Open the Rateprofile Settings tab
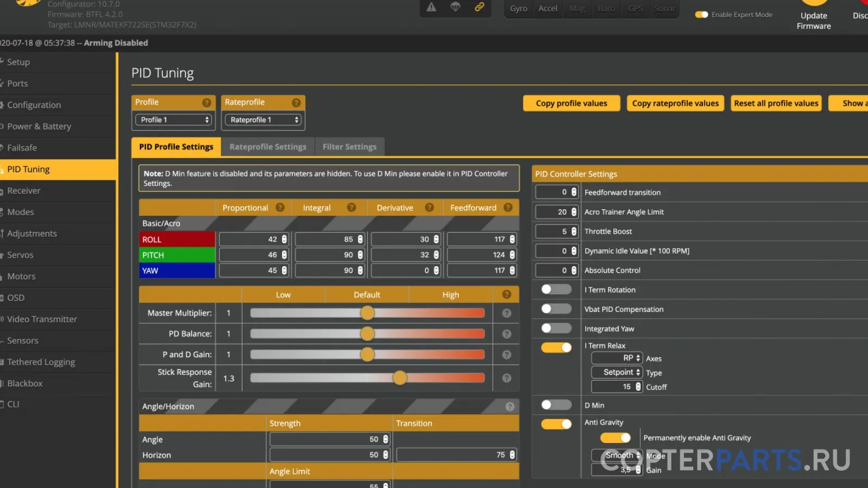 point(268,147)
